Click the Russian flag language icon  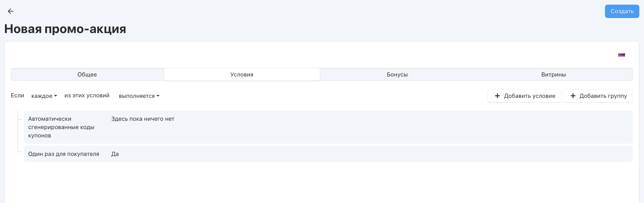click(621, 55)
